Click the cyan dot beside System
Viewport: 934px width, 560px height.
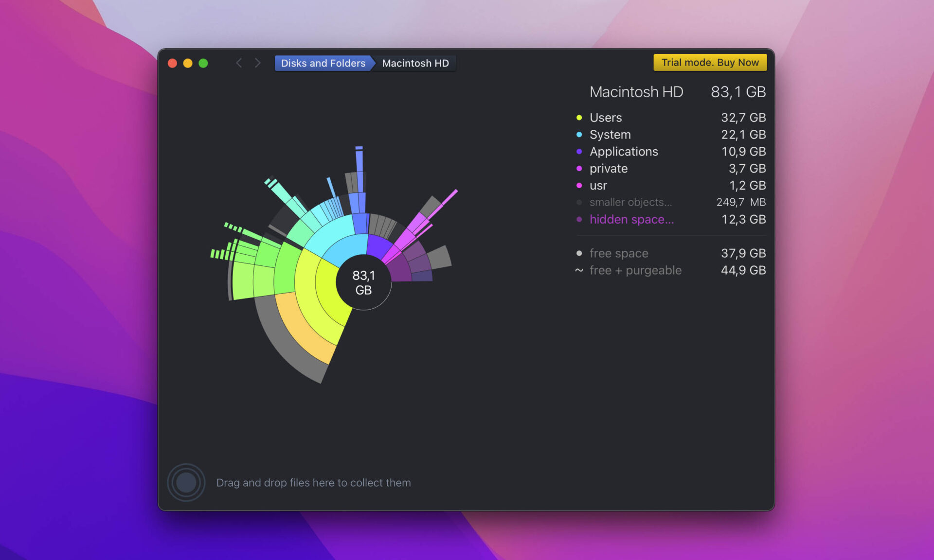point(579,135)
